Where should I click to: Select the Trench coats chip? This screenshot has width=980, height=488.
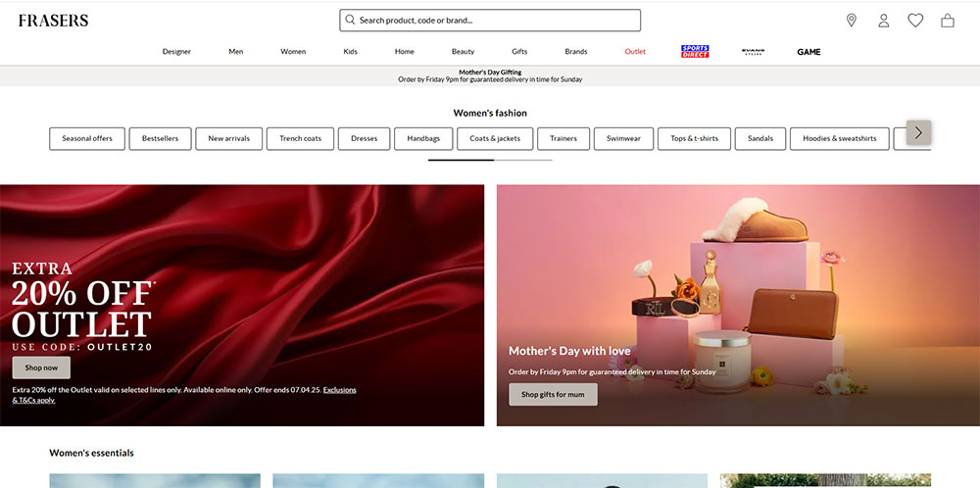click(300, 139)
